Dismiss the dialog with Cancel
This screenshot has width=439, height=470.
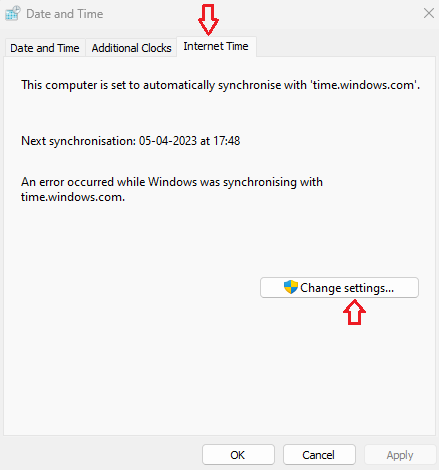tap(319, 455)
